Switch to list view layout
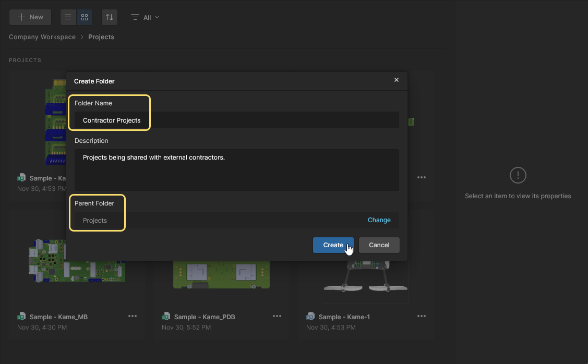 tap(68, 17)
